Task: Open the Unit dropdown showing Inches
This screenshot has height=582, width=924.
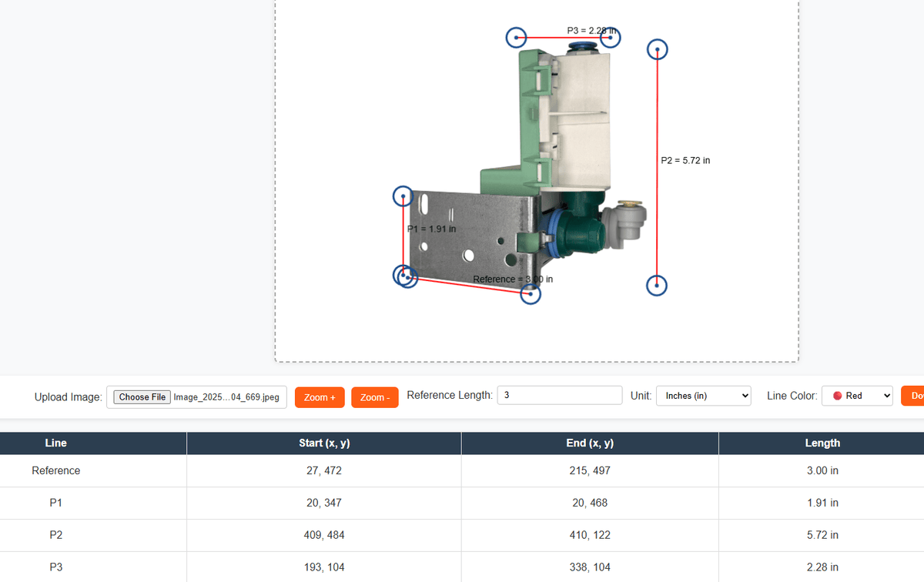Action: [703, 396]
